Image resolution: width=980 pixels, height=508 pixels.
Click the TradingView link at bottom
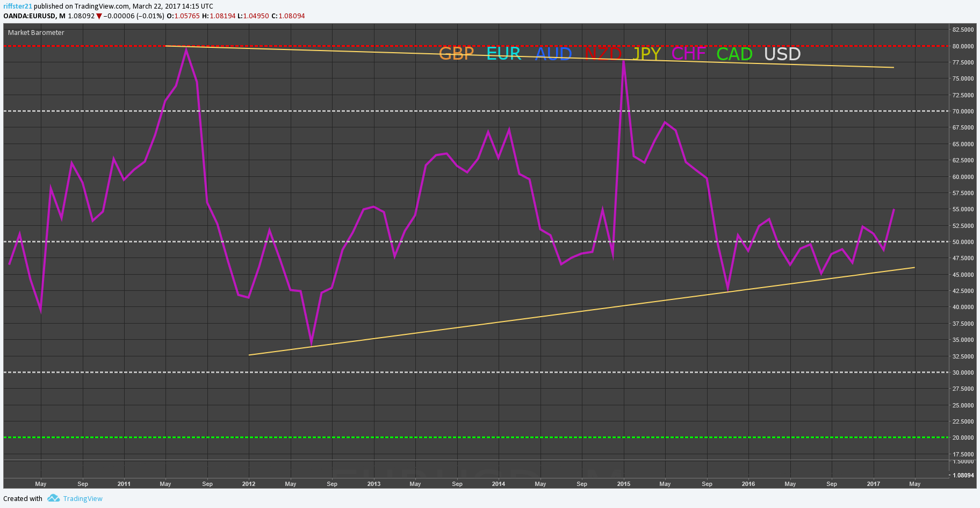click(x=83, y=499)
